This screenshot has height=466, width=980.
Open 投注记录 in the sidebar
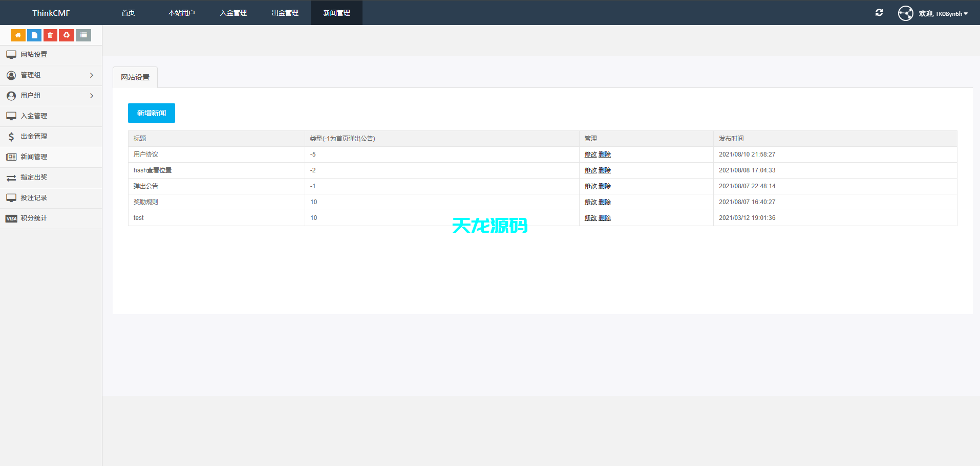click(34, 198)
